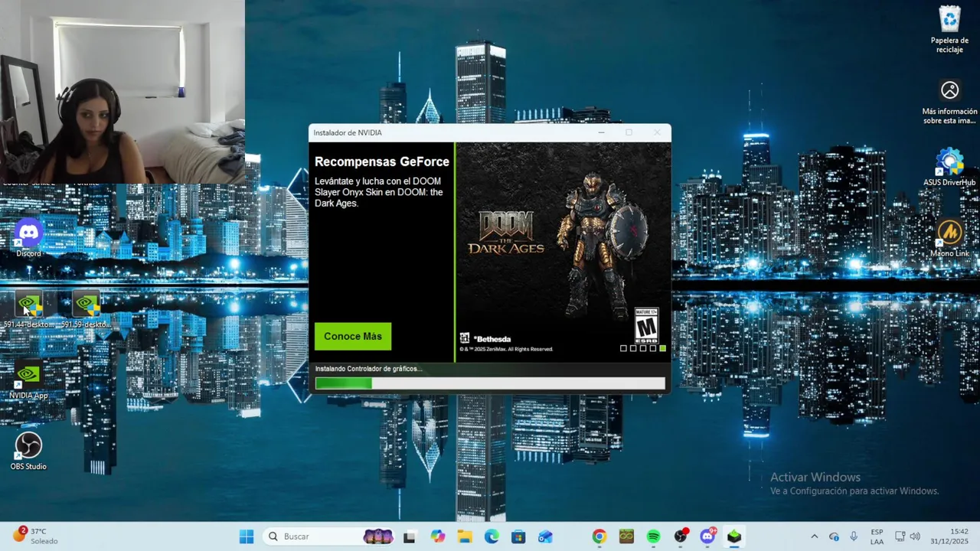Select the Discord desktop shortcut

pos(28,237)
